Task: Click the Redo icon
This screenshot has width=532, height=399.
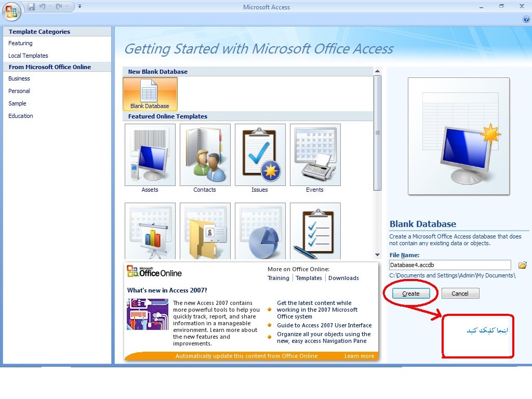Action: tap(59, 6)
